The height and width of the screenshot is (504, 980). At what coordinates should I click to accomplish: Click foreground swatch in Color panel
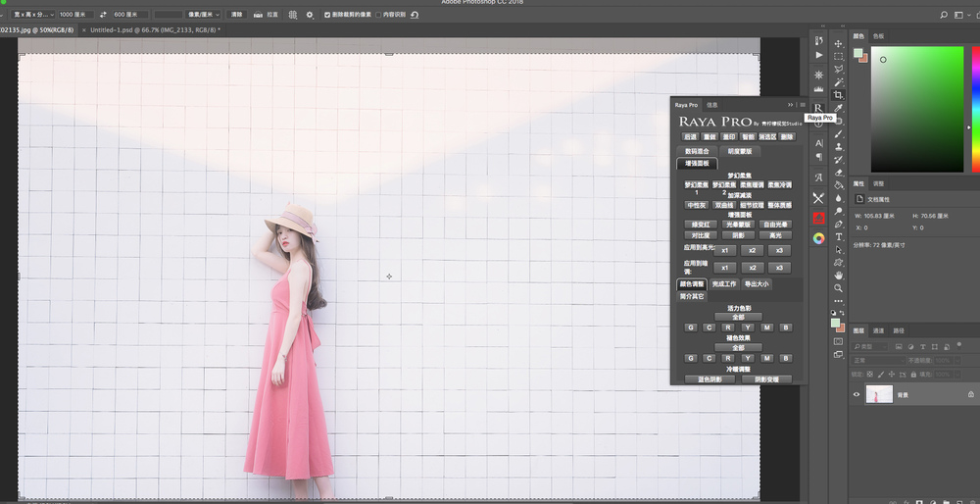coord(858,53)
